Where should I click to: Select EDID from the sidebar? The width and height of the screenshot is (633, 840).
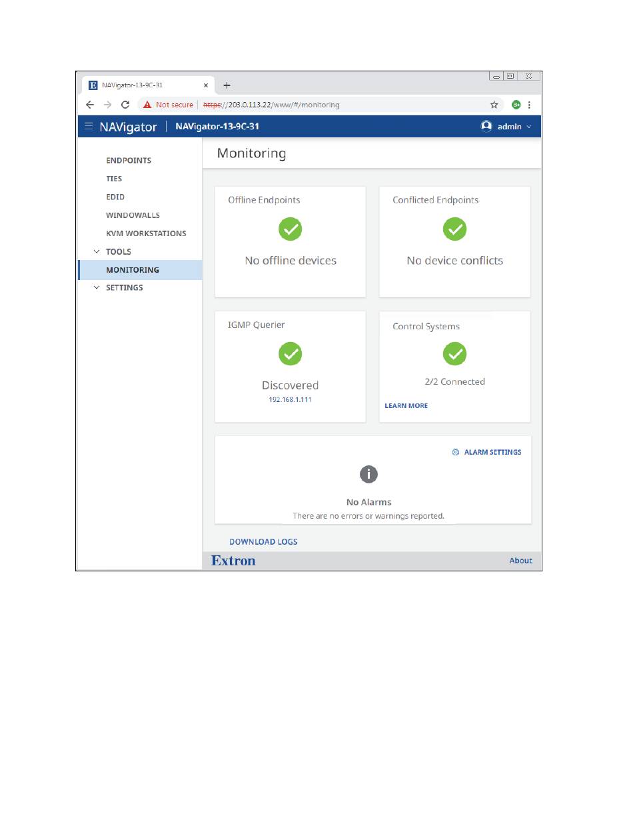115,197
